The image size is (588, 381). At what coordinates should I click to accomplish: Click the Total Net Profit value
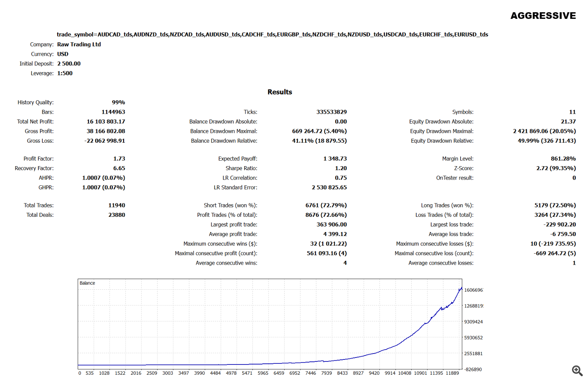(x=106, y=122)
